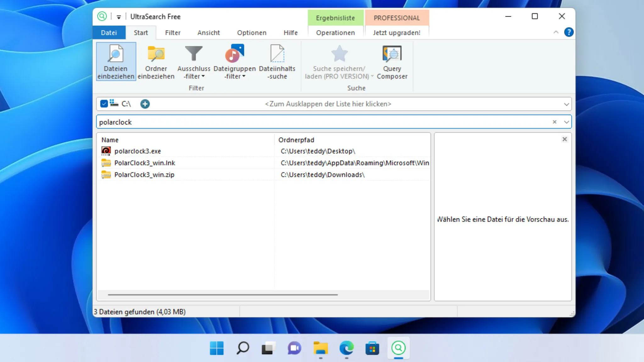
Task: Add a search location with the plus icon
Action: (145, 104)
